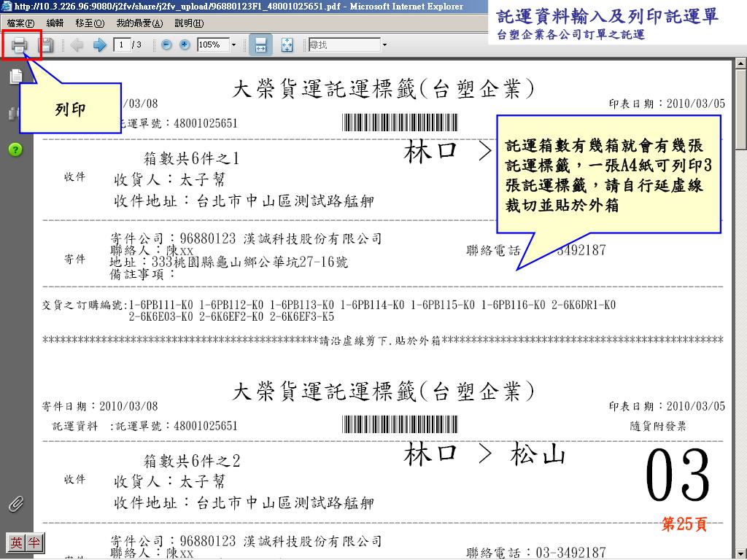The image size is (747, 560).
Task: Click the 箱數共6件之2 text
Action: click(x=192, y=461)
